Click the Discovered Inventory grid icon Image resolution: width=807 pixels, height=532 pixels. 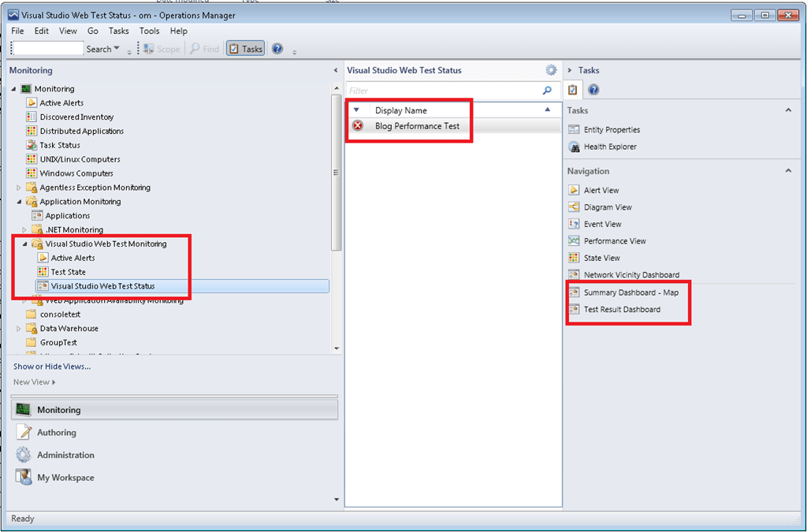click(x=32, y=117)
